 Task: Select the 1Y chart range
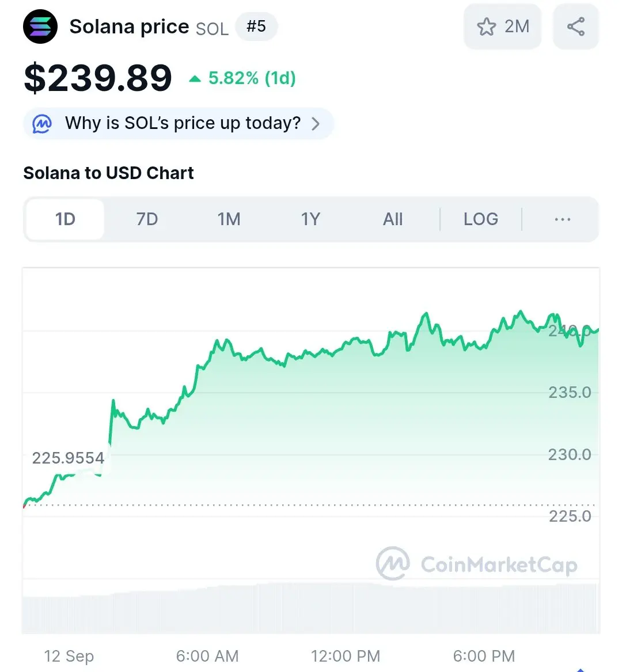point(311,219)
